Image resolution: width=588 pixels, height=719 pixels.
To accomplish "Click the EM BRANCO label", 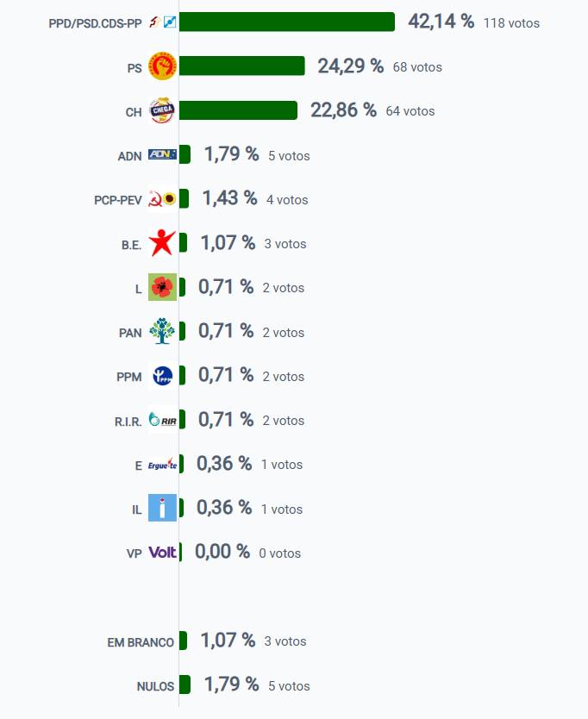I will point(141,642).
